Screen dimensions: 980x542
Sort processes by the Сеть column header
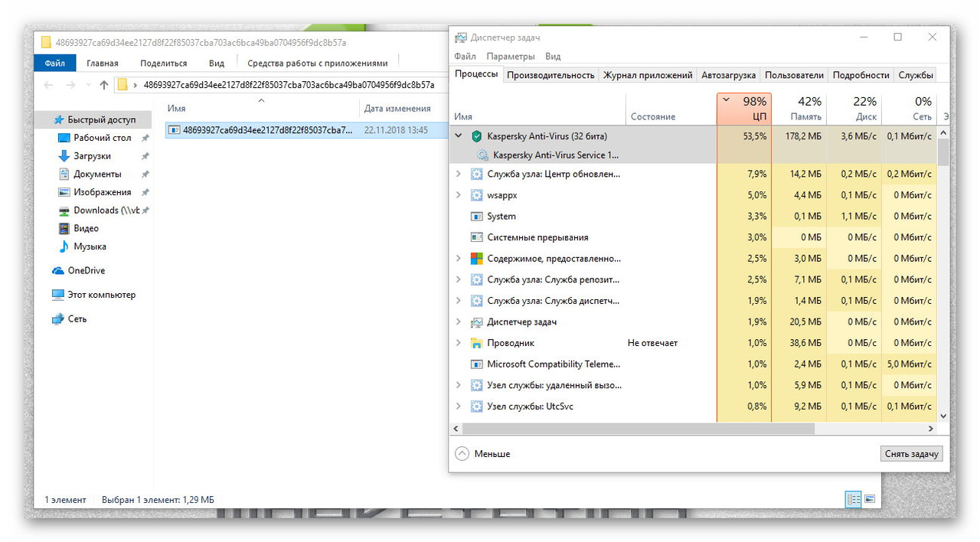coord(910,109)
